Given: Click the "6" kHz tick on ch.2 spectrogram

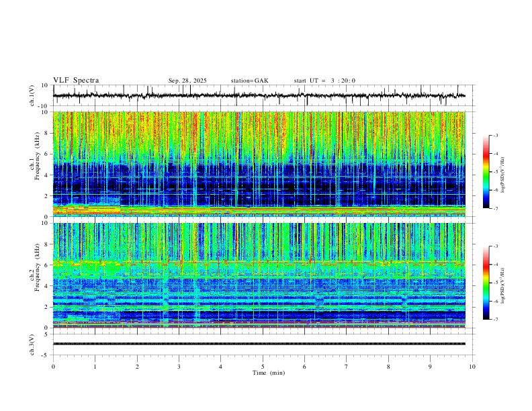Looking at the screenshot, I should click(x=46, y=265).
